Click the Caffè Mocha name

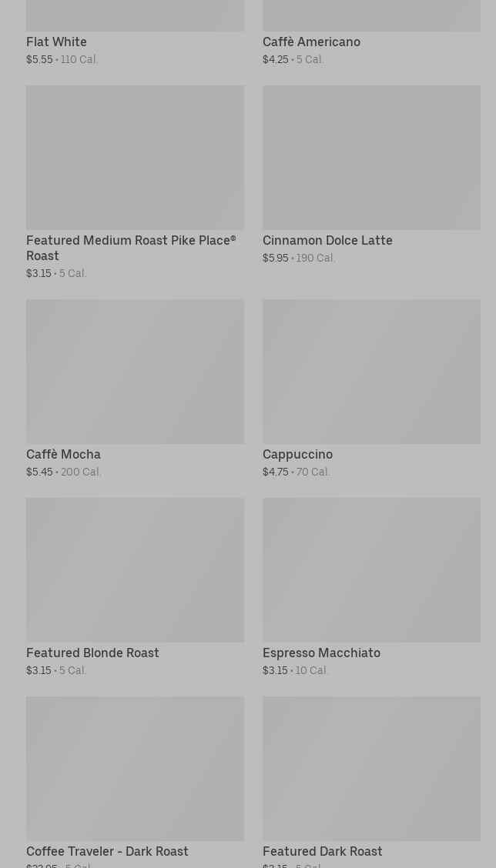63,455
